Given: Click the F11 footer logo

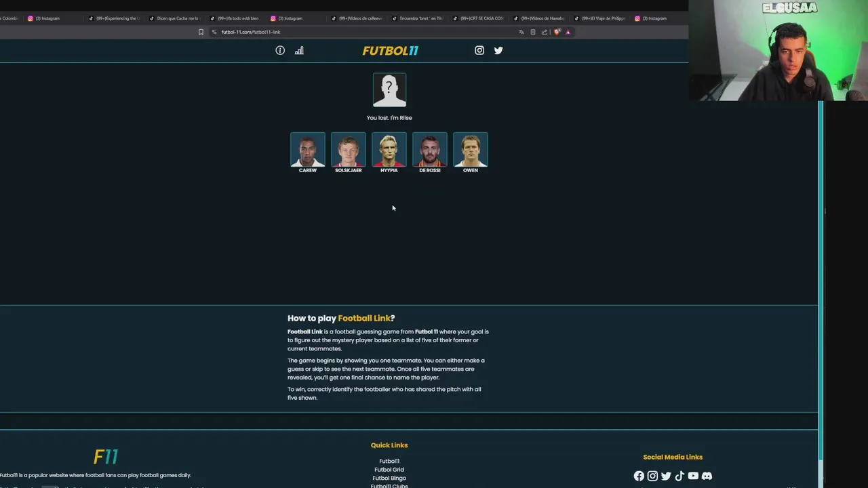Looking at the screenshot, I should (x=106, y=457).
